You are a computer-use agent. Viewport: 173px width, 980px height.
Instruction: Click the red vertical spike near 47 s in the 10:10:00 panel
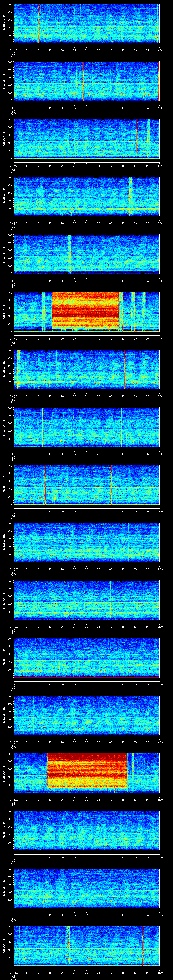(x=128, y=543)
